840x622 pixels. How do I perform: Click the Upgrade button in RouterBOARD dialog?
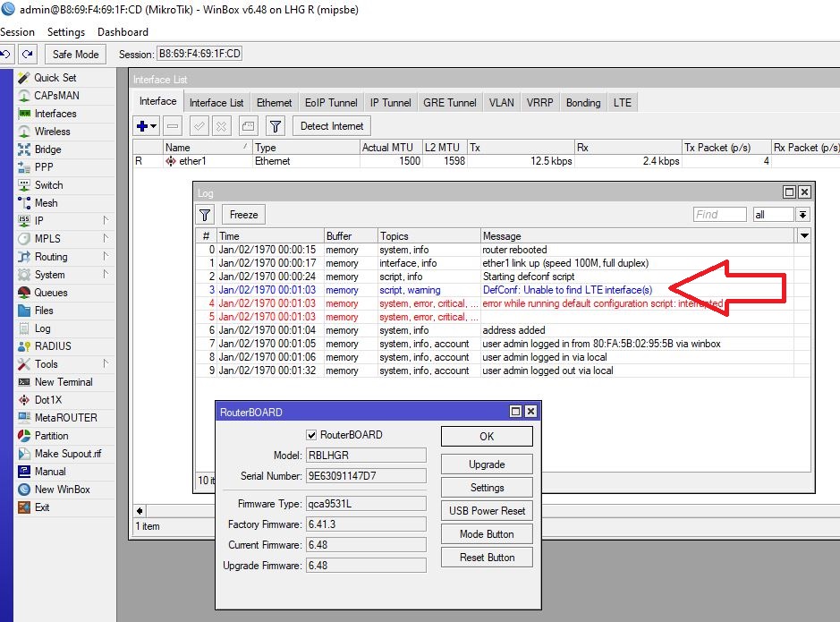click(x=487, y=464)
